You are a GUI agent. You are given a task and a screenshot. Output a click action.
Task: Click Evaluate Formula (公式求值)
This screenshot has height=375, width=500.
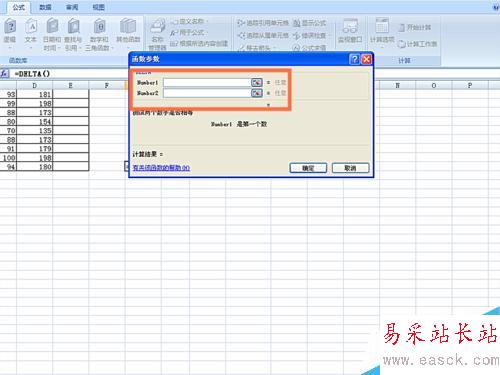pos(309,48)
